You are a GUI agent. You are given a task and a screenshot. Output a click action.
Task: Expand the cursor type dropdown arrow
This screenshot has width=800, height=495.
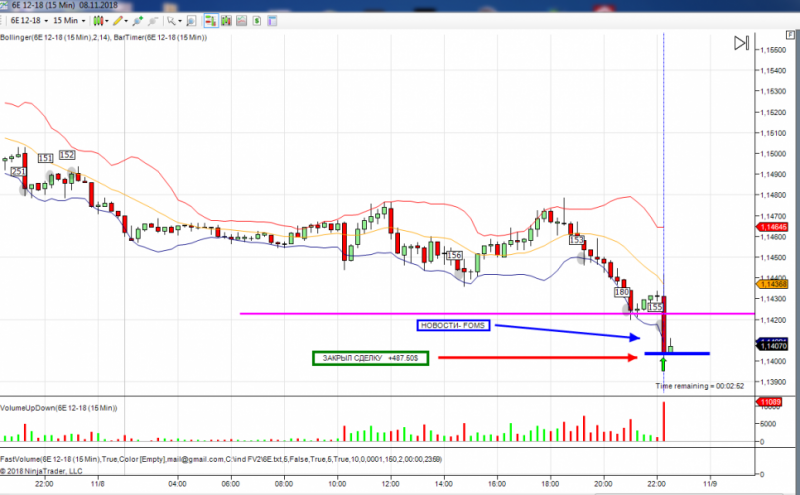click(180, 21)
